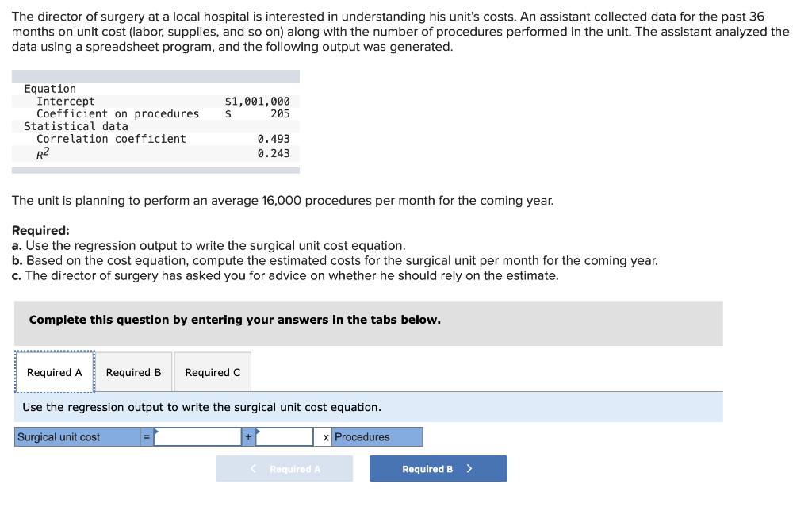This screenshot has width=812, height=507.
Task: Click the $1,001,000 intercept value
Action: tap(258, 102)
